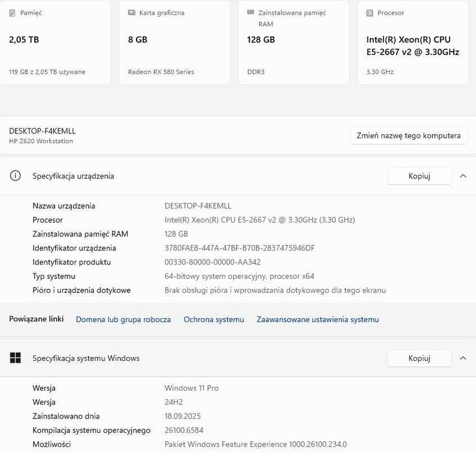Collapse the Specyfikacja urządzenia section
This screenshot has width=476, height=453.
462,176
